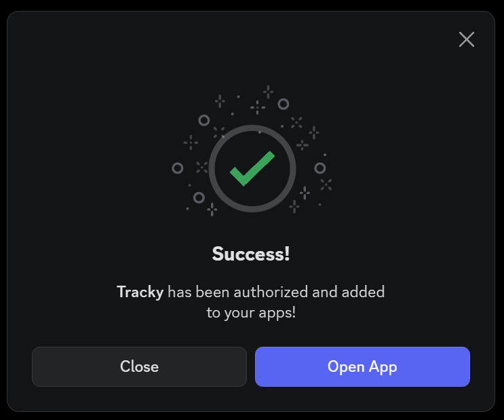Click the small ring right of checkmark circle
The image size is (504, 420).
[319, 168]
